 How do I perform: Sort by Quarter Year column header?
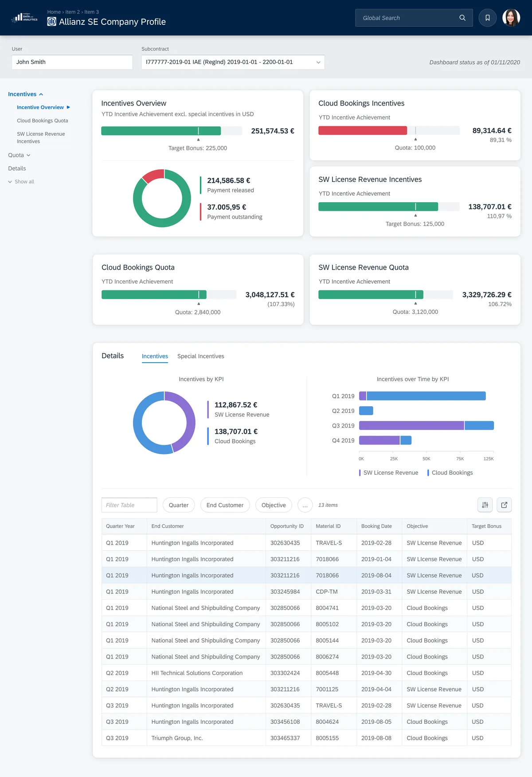coord(124,526)
